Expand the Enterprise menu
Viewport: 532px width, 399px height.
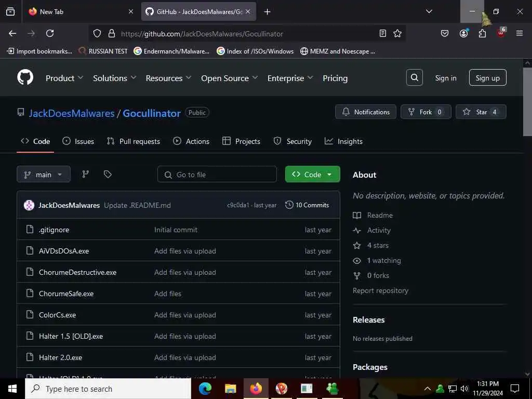click(290, 78)
